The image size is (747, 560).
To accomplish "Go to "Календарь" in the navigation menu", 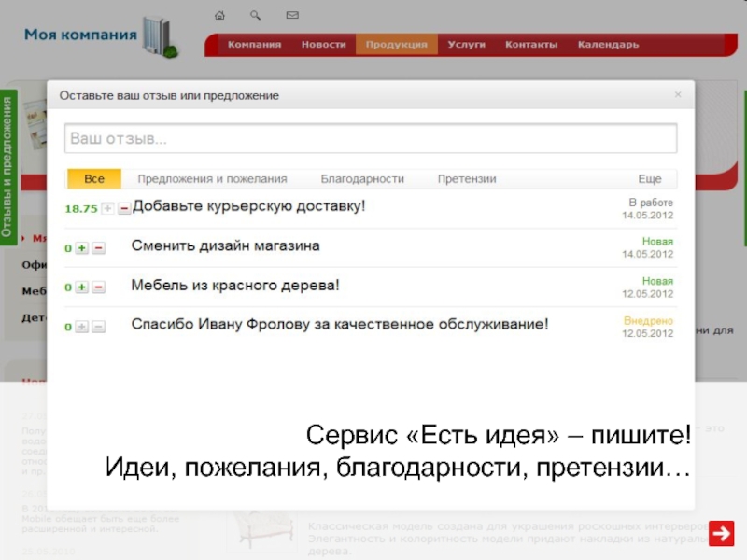I will 608,45.
